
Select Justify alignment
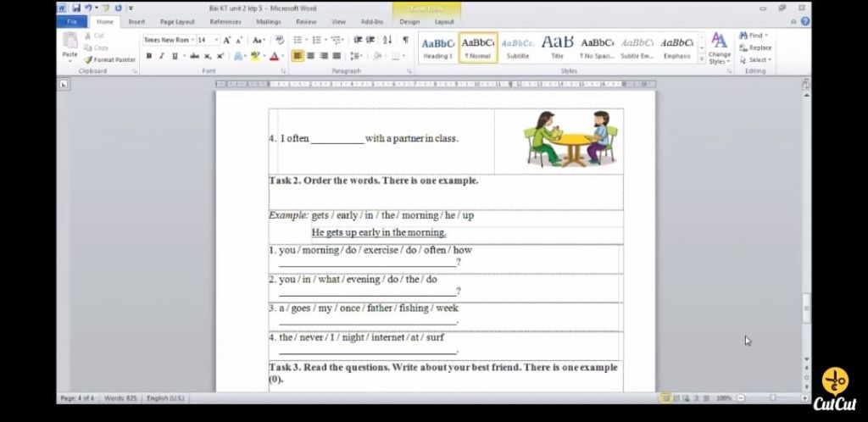click(x=336, y=56)
